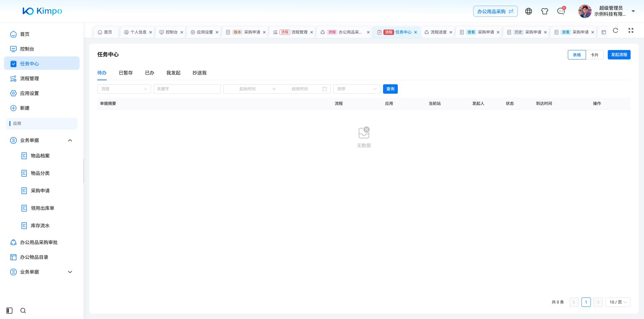Open the 流程 filter dropdown
Image resolution: width=644 pixels, height=319 pixels.
click(x=124, y=89)
